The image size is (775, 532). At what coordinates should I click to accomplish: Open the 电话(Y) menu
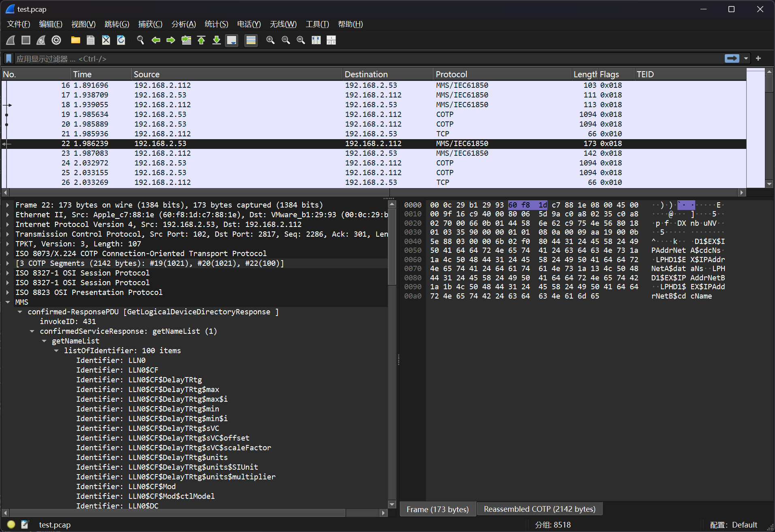(249, 24)
